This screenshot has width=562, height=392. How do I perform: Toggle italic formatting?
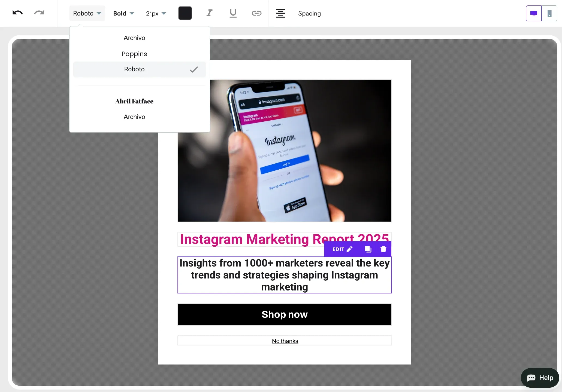[x=209, y=13]
